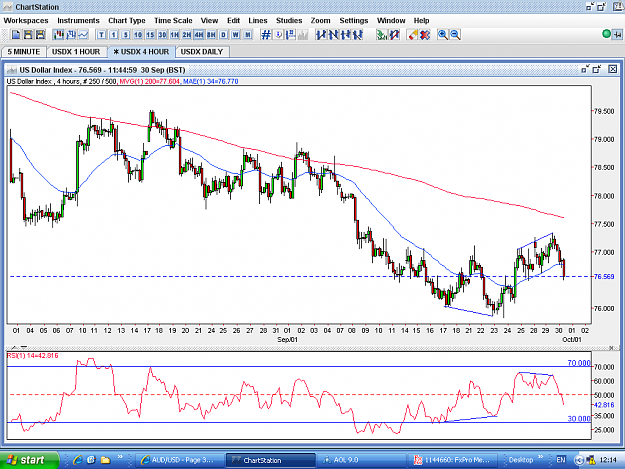The height and width of the screenshot is (469, 625).
Task: Click the MVG(1) 200=77.604 study label
Action: tap(149, 81)
